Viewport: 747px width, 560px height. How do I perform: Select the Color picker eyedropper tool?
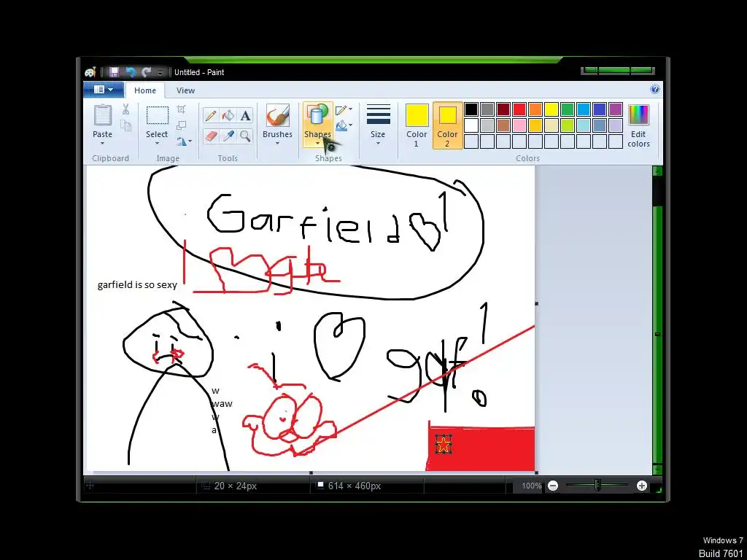pos(228,136)
